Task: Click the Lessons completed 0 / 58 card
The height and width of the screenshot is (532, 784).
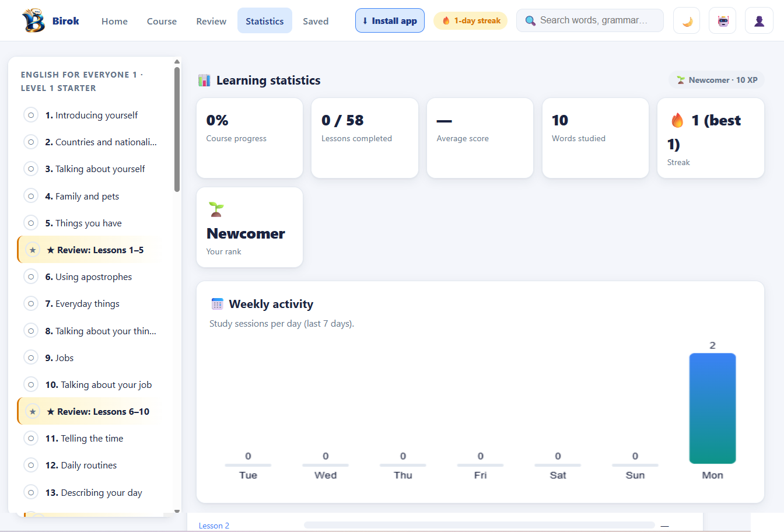Action: [365, 138]
